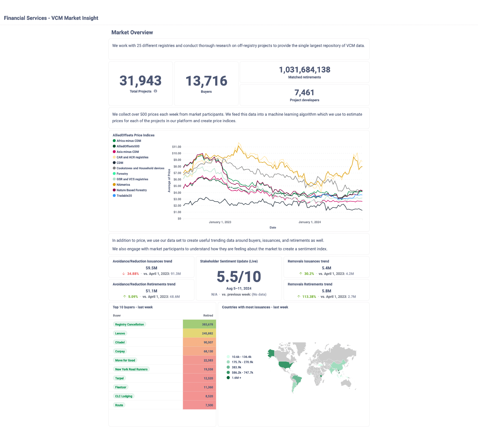Open the Lenovo buyer link
478x448 pixels.
pyautogui.click(x=120, y=333)
